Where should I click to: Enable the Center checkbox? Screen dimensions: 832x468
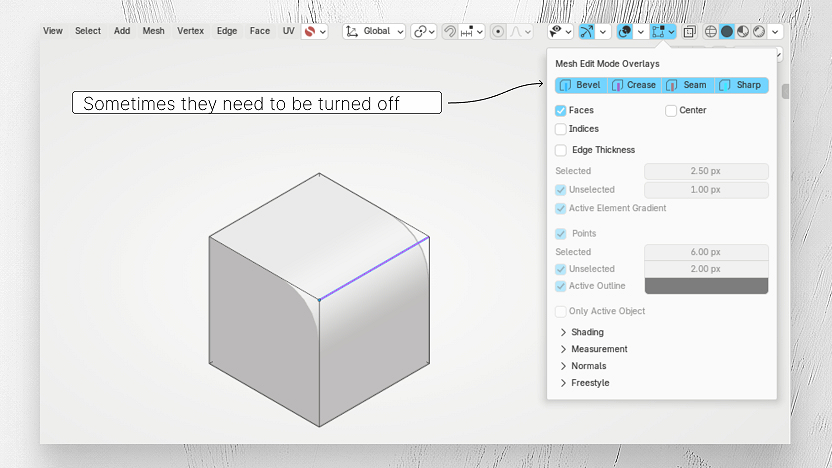(671, 110)
